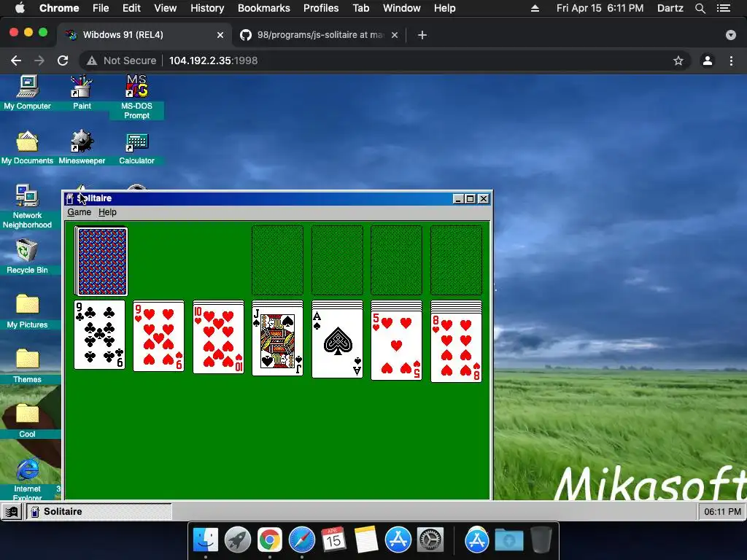Click the first empty foundation slot

277,260
